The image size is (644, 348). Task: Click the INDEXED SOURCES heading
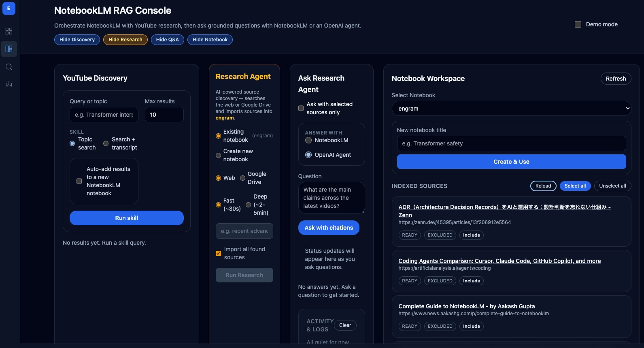(419, 186)
